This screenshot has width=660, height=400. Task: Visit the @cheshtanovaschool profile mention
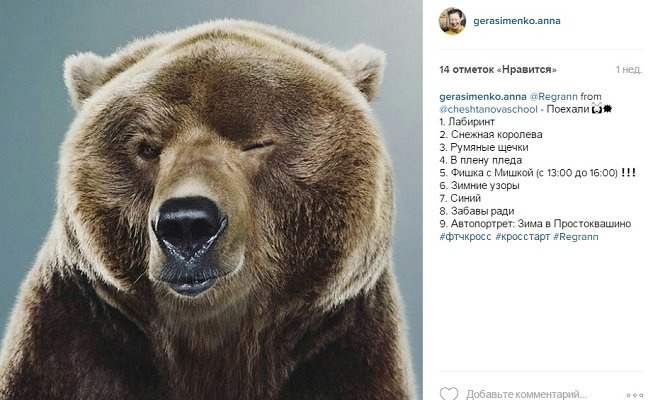[488, 109]
